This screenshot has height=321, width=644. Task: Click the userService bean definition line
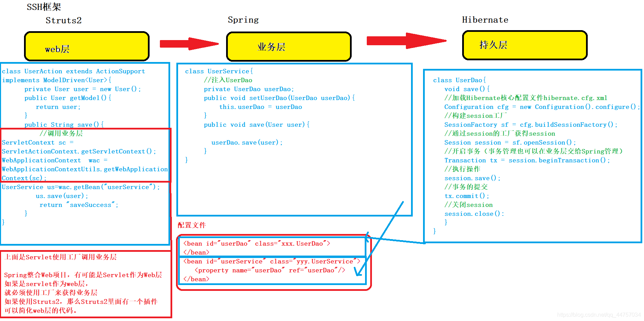tap(272, 261)
